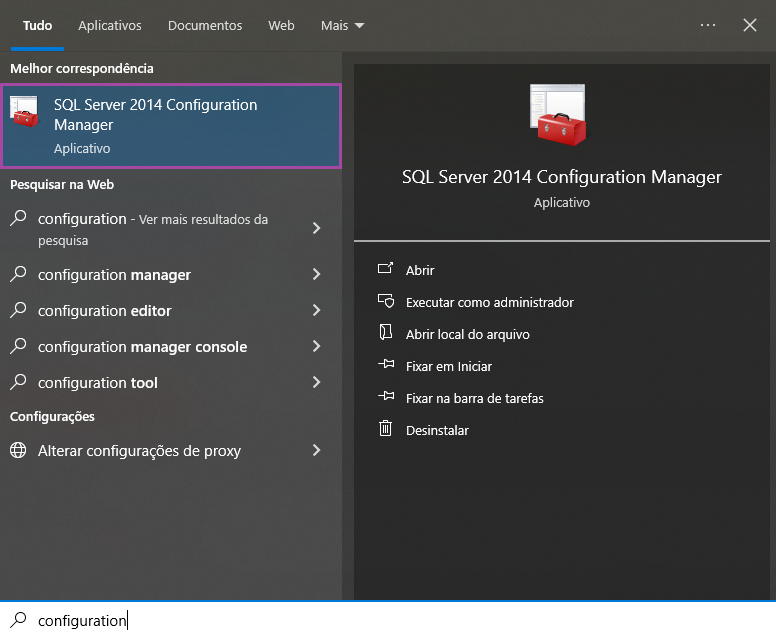Click the administrator shield icon
Image resolution: width=776 pixels, height=633 pixels.
coord(386,301)
